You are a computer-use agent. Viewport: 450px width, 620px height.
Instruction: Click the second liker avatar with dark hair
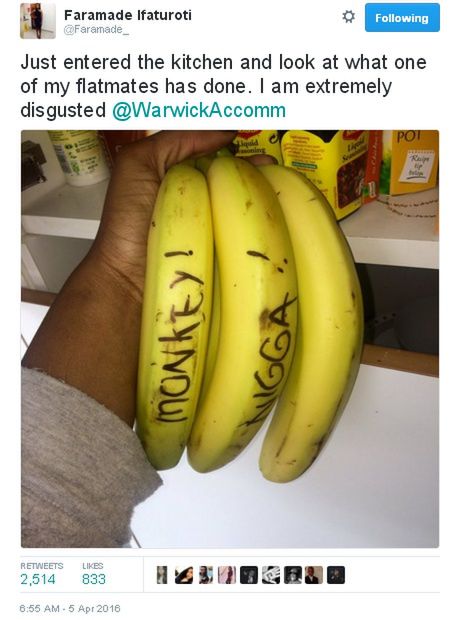click(x=184, y=575)
